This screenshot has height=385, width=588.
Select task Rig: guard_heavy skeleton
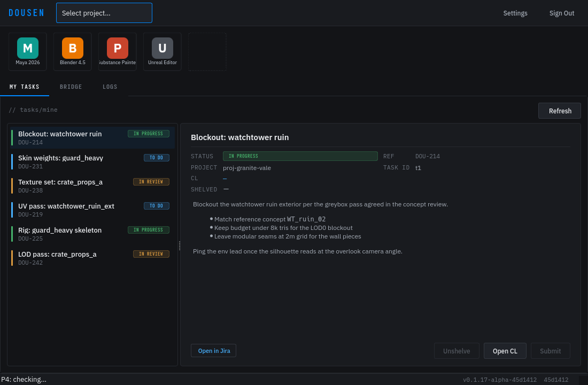[92, 234]
